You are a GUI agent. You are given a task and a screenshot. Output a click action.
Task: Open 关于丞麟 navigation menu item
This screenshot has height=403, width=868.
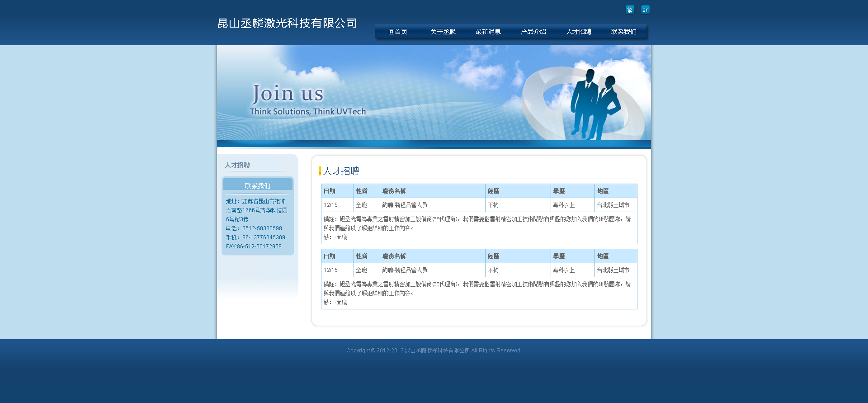pos(443,32)
